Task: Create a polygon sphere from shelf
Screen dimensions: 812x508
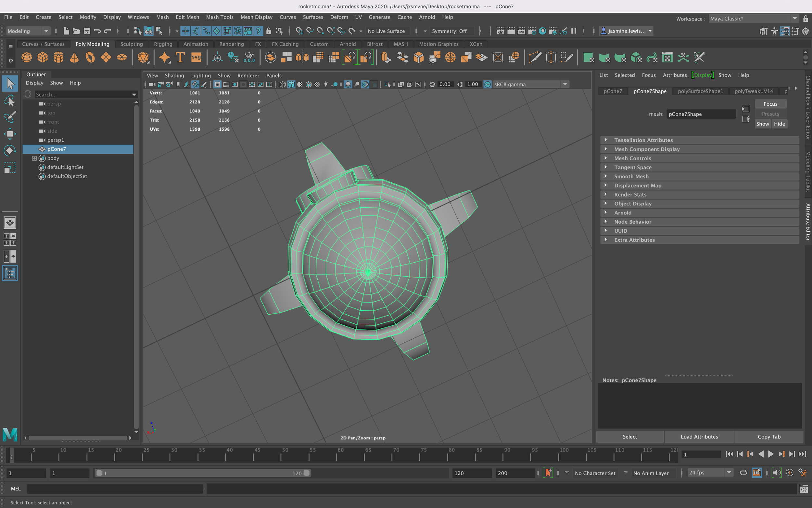Action: point(27,58)
